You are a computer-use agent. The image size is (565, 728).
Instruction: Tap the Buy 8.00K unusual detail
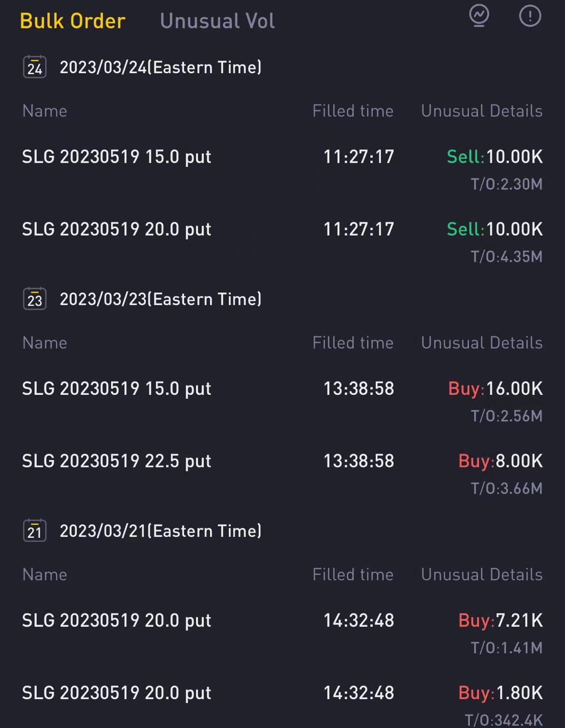[500, 461]
